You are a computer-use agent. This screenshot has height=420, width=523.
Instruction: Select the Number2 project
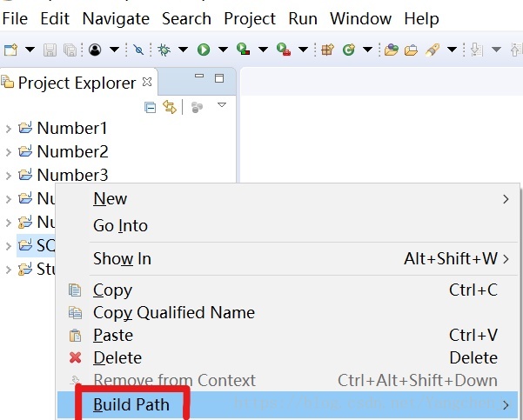[x=72, y=152]
